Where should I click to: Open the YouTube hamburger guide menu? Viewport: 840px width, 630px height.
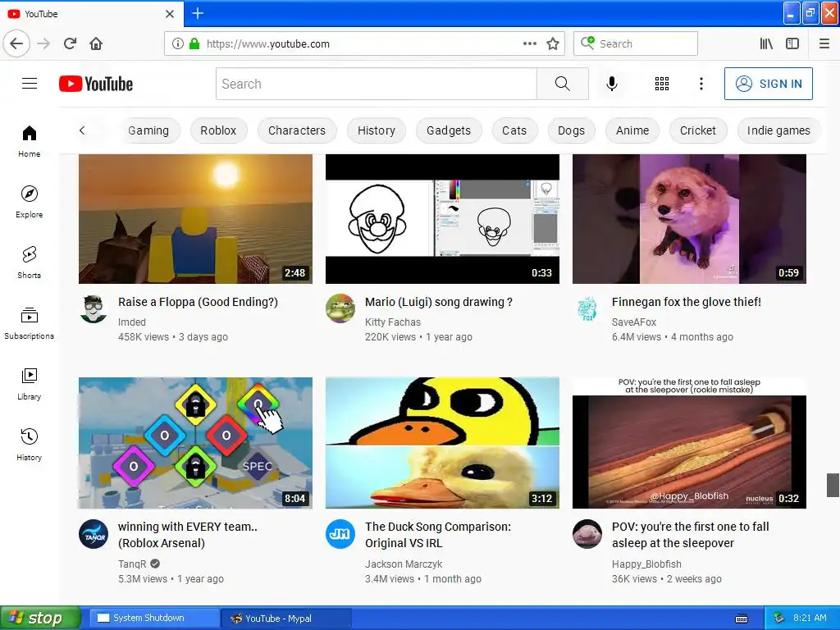30,84
